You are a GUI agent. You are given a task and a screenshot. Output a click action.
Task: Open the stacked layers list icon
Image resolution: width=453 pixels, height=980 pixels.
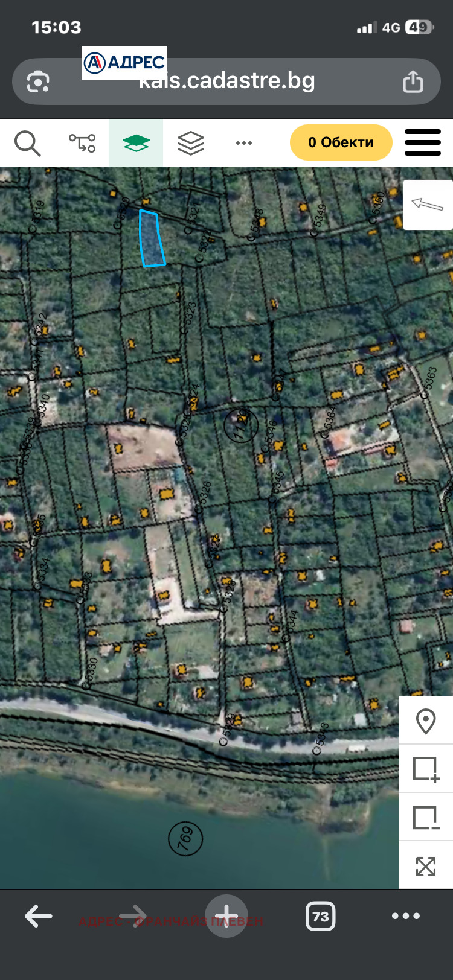[190, 143]
